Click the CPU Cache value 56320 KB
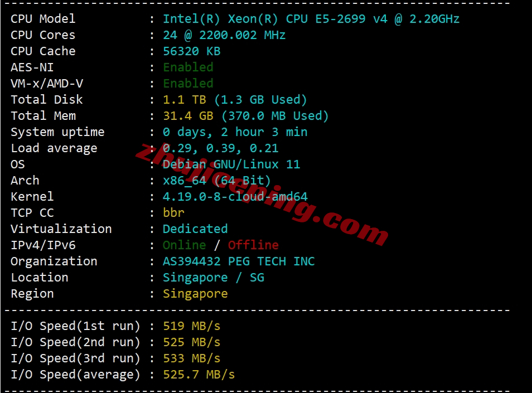The width and height of the screenshot is (532, 393). [x=192, y=51]
